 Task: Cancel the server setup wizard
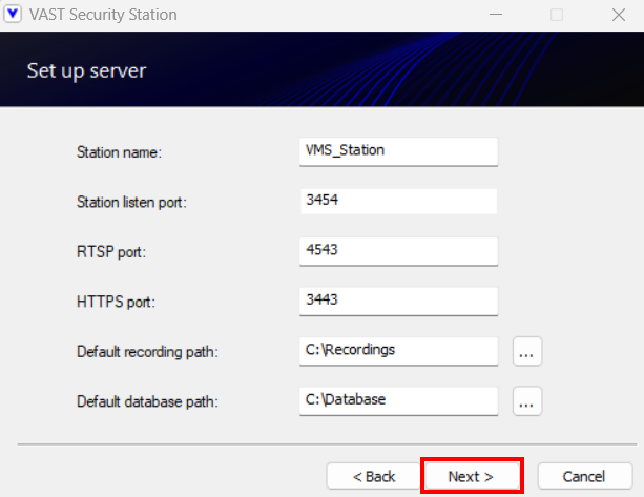pyautogui.click(x=584, y=476)
